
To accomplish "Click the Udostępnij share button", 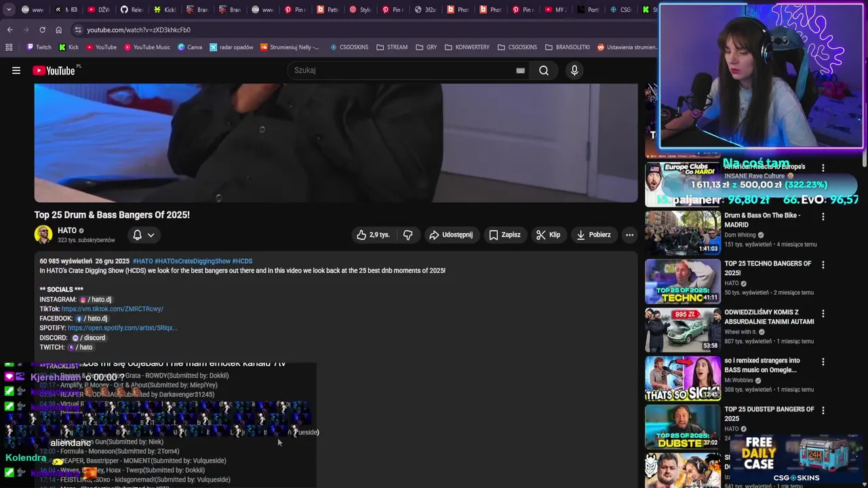I will pos(451,235).
